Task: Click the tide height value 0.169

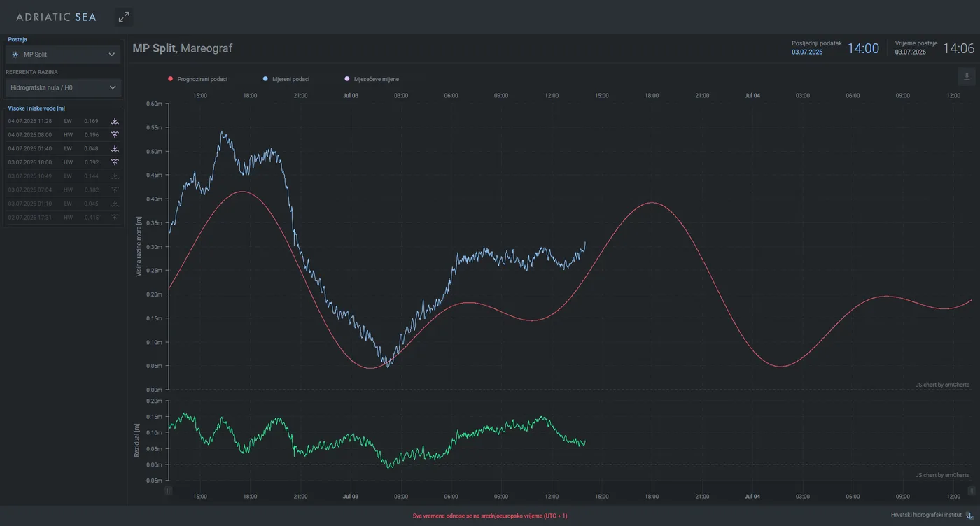Action: click(92, 121)
